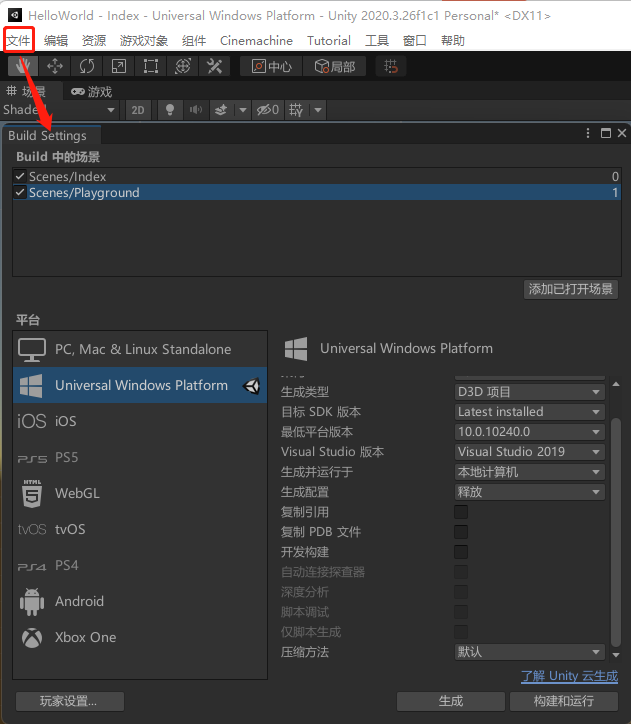
Task: Select Universal Windows Platform in list
Action: point(140,385)
